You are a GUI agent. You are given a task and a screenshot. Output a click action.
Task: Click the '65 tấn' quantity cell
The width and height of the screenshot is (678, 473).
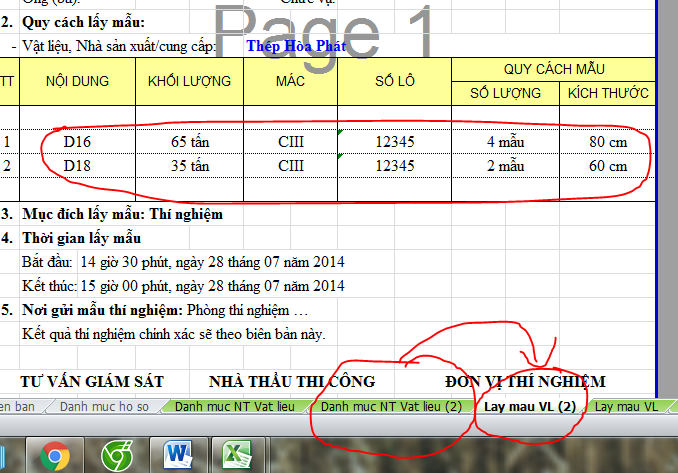click(x=189, y=142)
